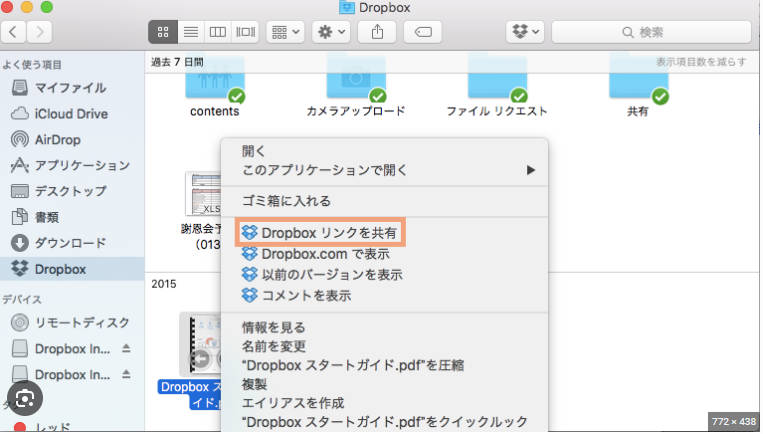The height and width of the screenshot is (434, 763).
Task: Switch to list view
Action: tap(191, 32)
